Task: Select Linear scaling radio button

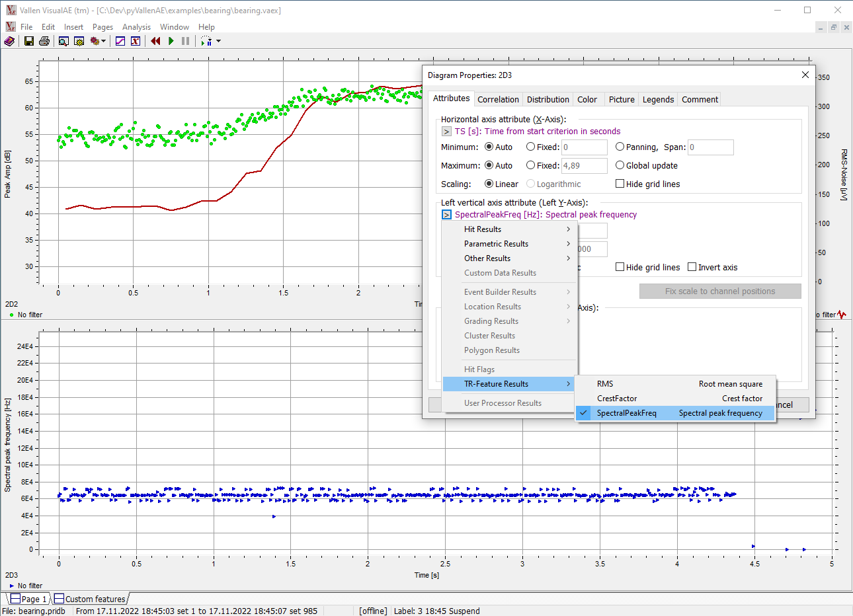Action: point(501,184)
